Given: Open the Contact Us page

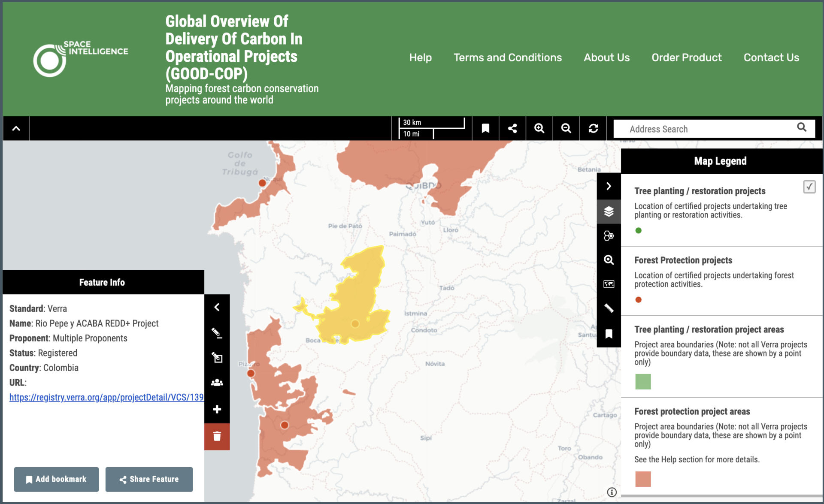Looking at the screenshot, I should coord(771,57).
